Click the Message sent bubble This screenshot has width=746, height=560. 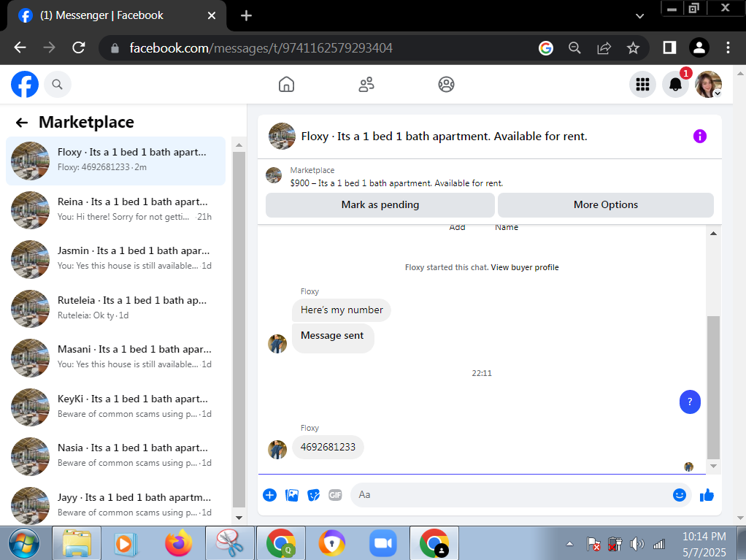click(333, 338)
